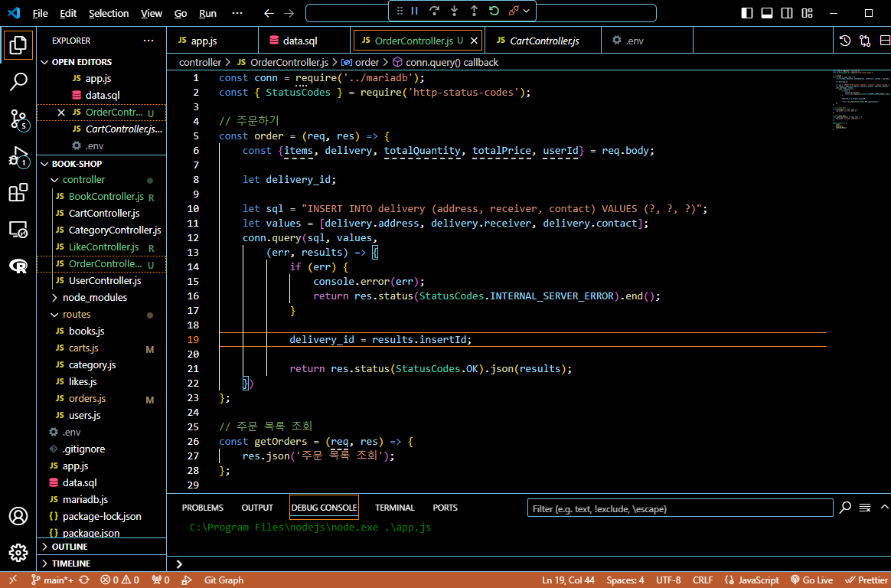Switch to CartController.js editor tab
Viewport: 891px width, 588px height.
[x=545, y=41]
